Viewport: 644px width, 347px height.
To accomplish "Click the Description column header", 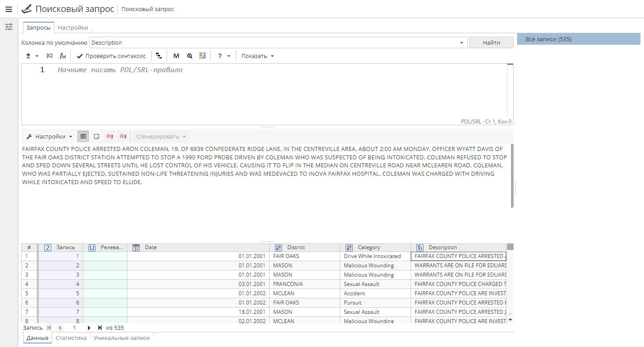I will tap(458, 247).
